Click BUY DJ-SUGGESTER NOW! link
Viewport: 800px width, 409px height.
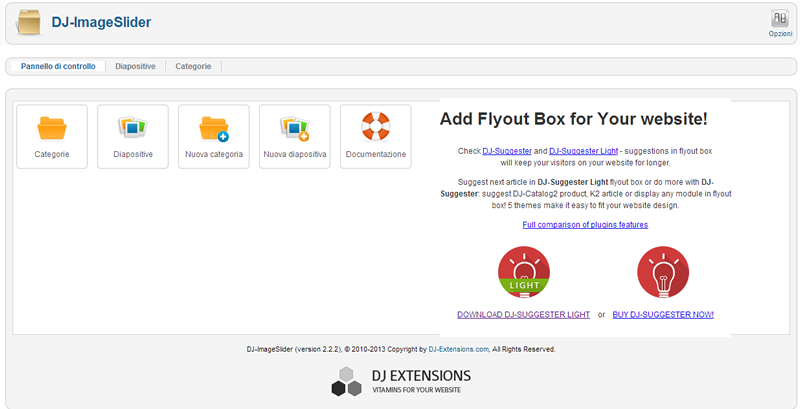(x=663, y=315)
